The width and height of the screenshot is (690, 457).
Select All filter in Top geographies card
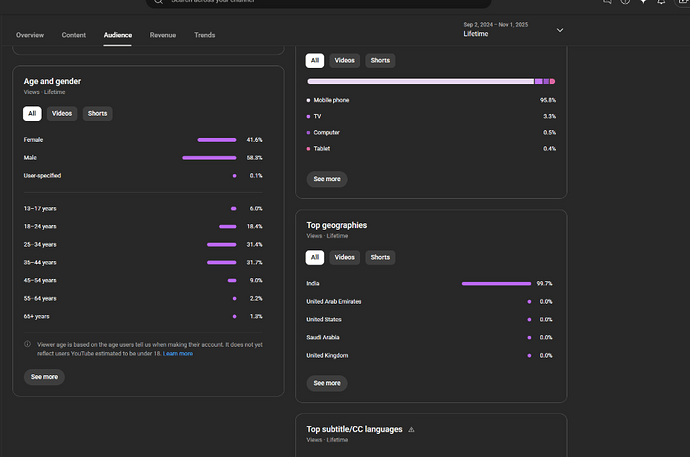[314, 257]
